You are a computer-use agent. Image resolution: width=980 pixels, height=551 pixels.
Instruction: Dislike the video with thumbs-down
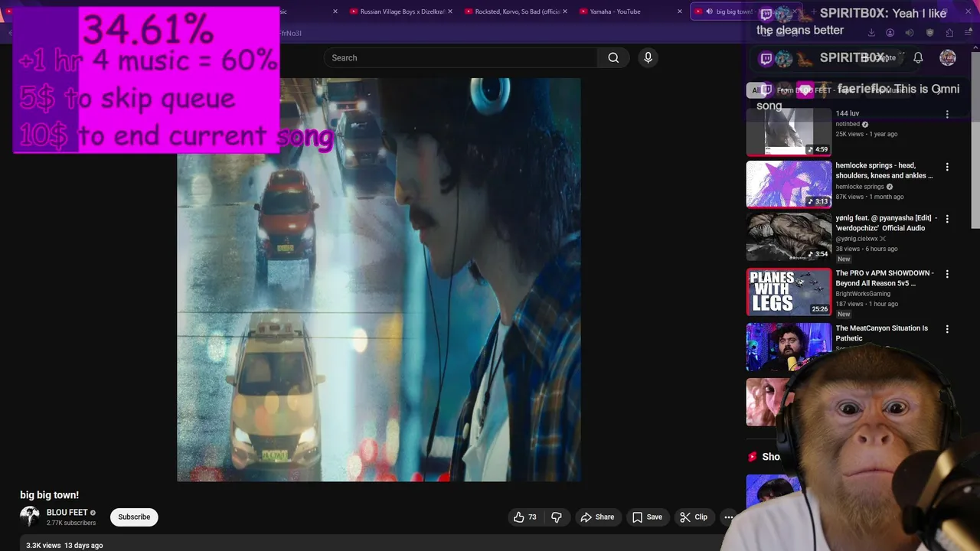557,517
